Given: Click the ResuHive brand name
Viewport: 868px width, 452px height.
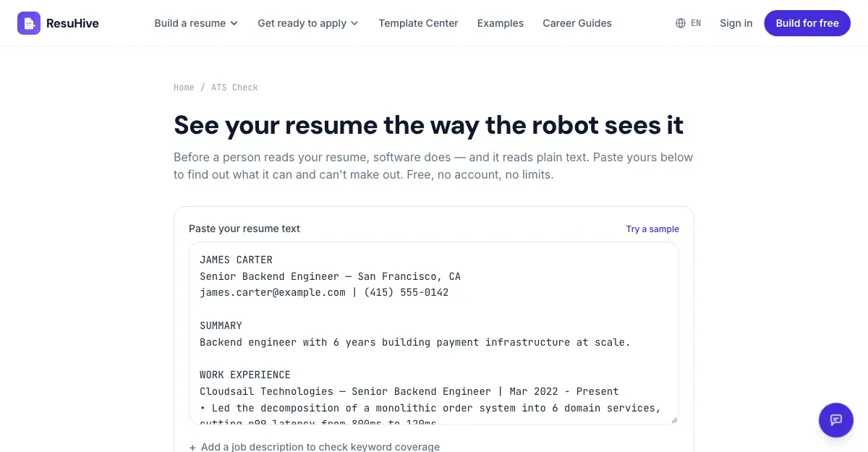Looking at the screenshot, I should coord(72,23).
